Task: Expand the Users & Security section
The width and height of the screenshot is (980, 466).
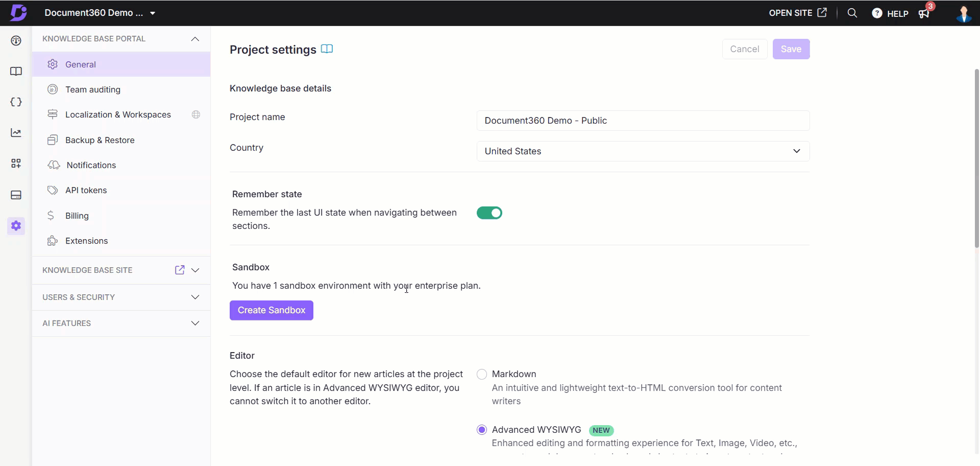Action: 195,297
